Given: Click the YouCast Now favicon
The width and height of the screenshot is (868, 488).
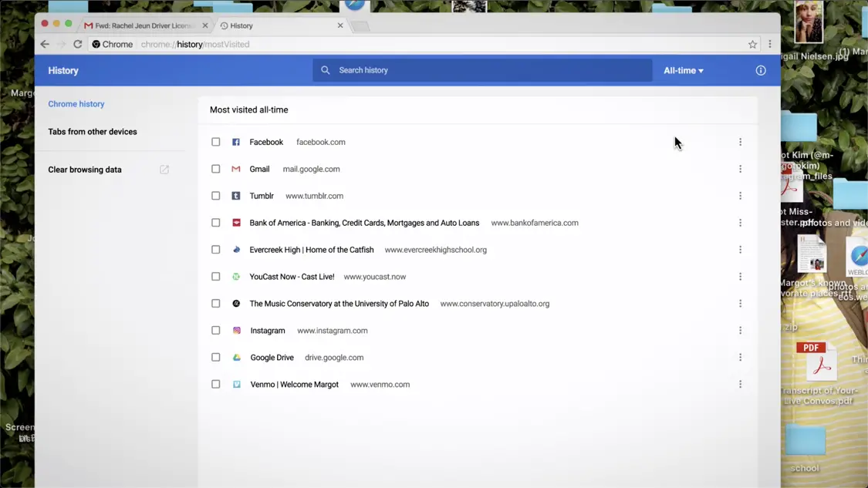Looking at the screenshot, I should [236, 277].
